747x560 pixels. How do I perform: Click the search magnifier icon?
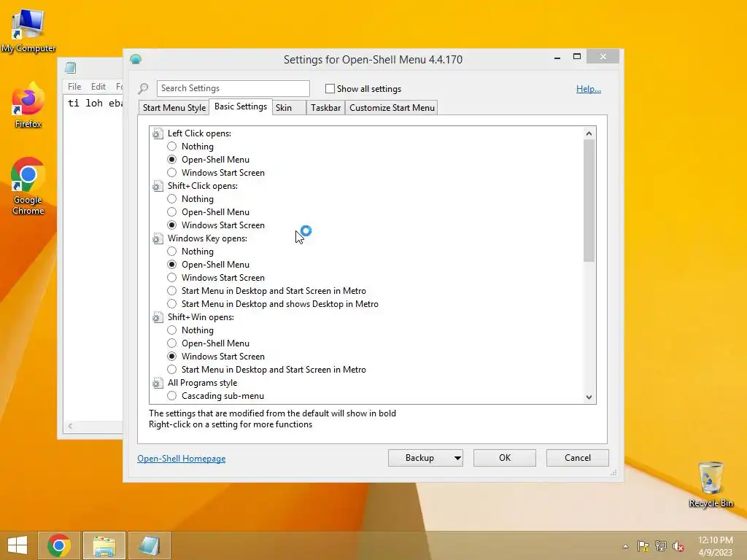pos(143,88)
